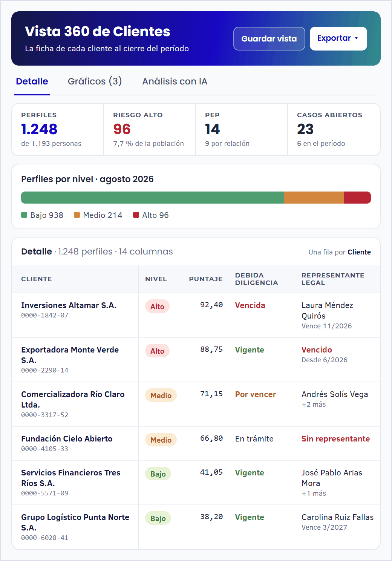Sort by the DEBIDA DILIGENCIA column header
Image resolution: width=392 pixels, height=561 pixels.
[257, 279]
